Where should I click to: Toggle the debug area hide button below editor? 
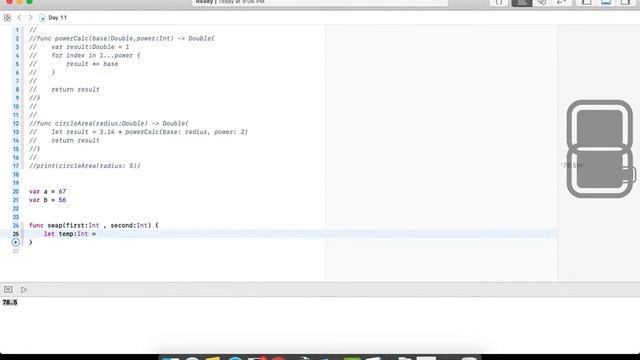[8, 289]
